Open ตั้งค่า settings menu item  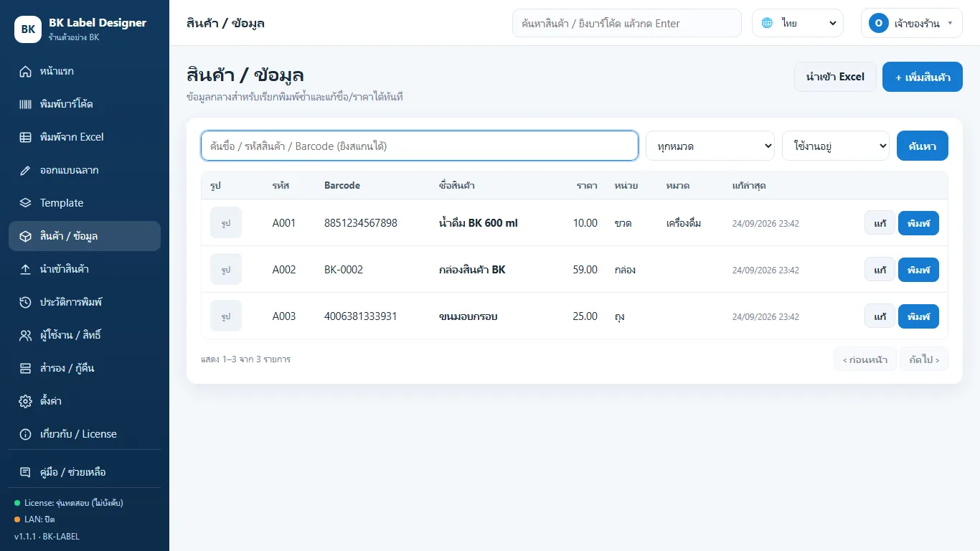point(85,401)
